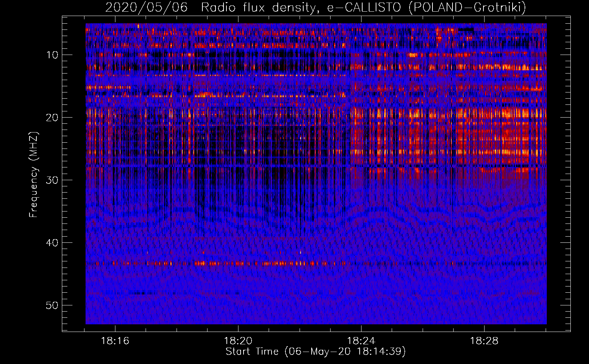Select the 10 MHz frequency tick label

[x=52, y=55]
